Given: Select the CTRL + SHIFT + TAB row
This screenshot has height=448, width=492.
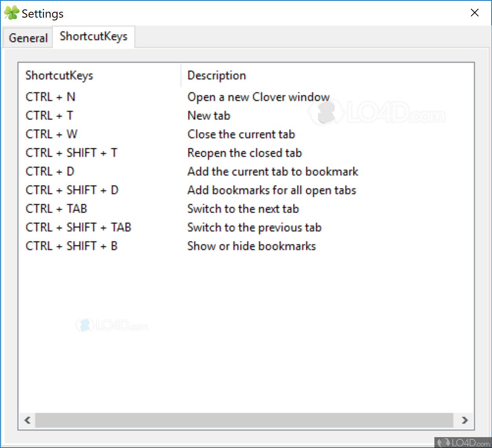Looking at the screenshot, I should pos(78,228).
